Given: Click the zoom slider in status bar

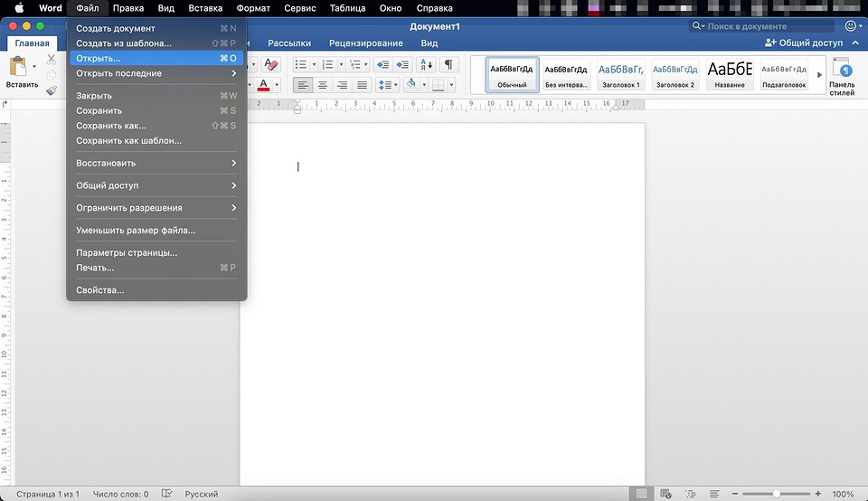Looking at the screenshot, I should pyautogui.click(x=776, y=494).
